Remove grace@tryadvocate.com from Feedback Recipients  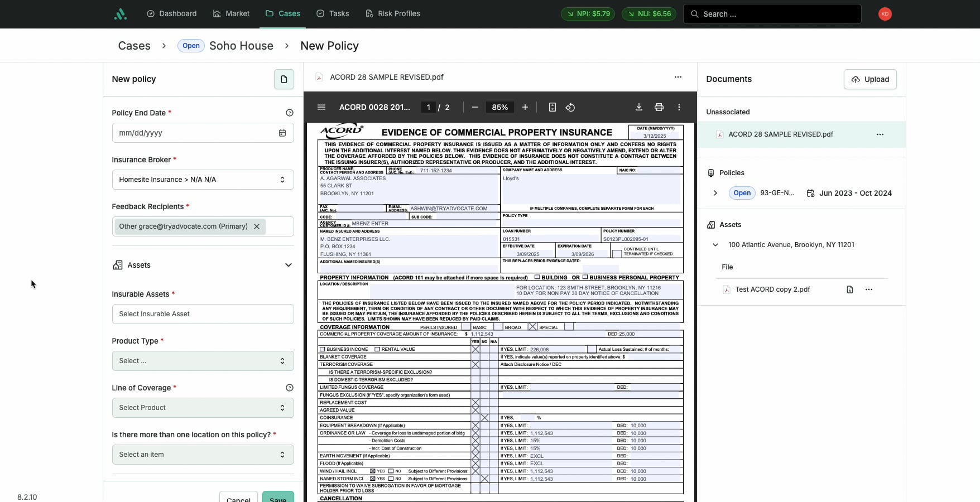pyautogui.click(x=257, y=226)
